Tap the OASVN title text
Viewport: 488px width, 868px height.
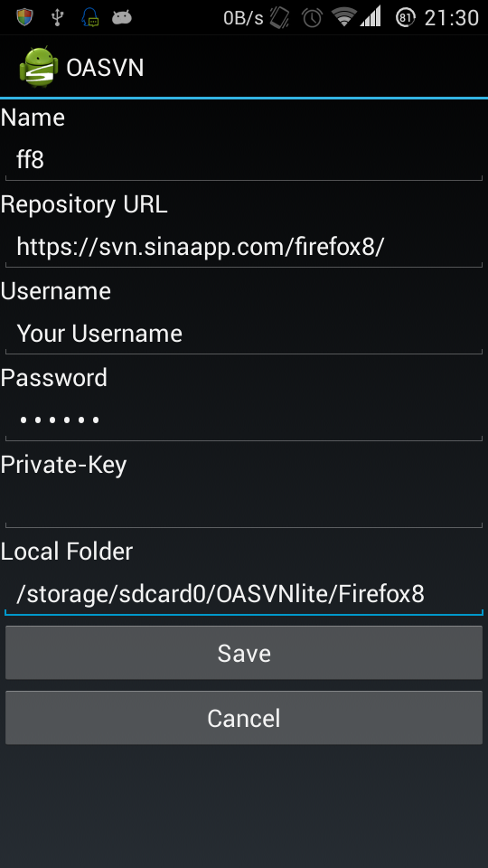point(105,68)
